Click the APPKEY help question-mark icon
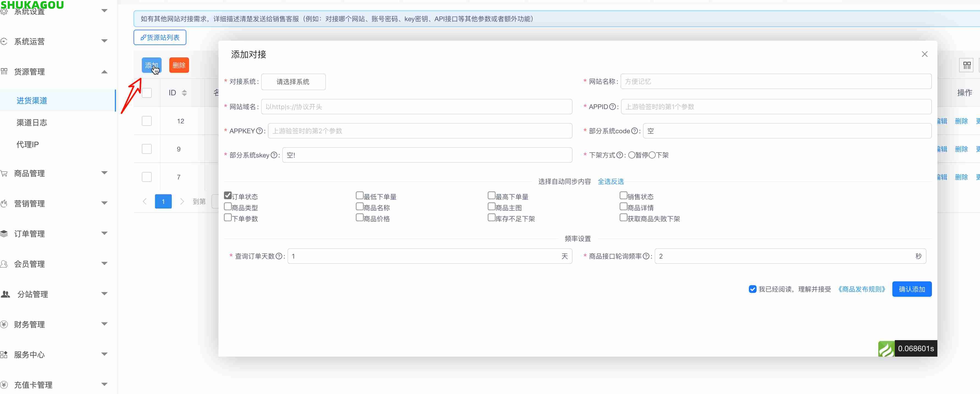980x394 pixels. 259,131
